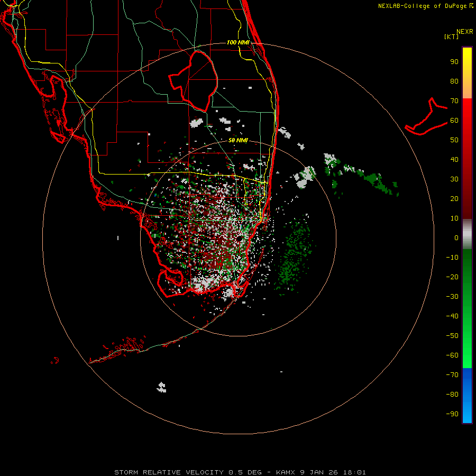Click the 50 value on velocity scale

(454, 140)
